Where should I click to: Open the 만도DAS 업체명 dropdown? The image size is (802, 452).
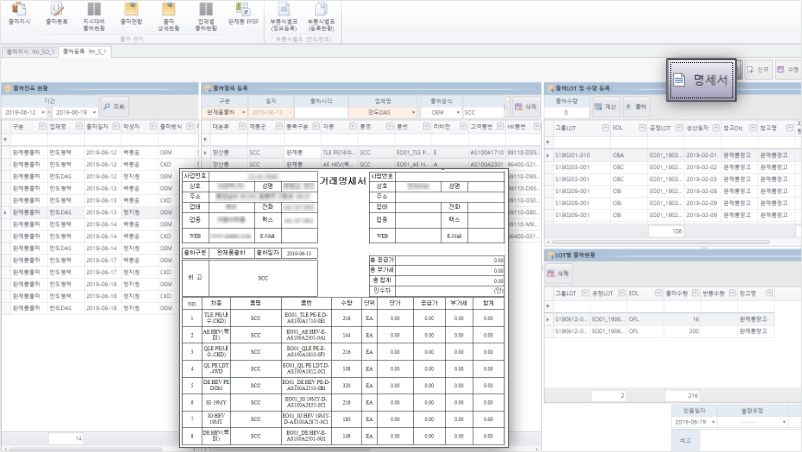point(413,112)
